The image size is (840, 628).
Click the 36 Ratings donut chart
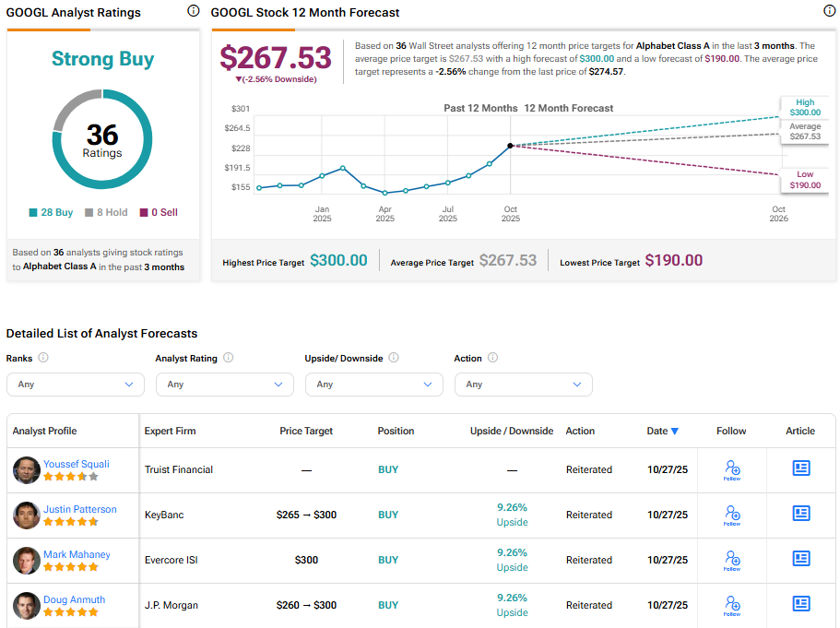pos(102,139)
